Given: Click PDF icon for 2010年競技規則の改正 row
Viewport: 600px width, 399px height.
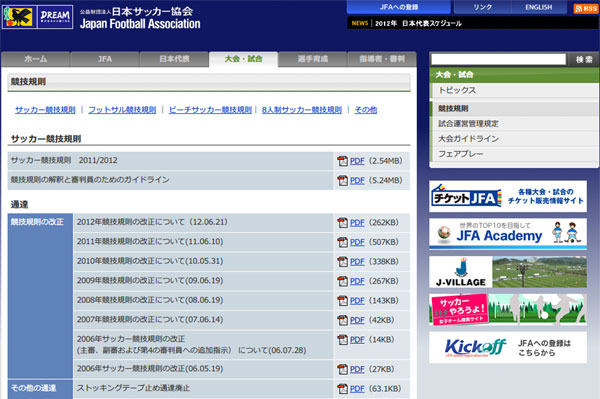Looking at the screenshot, I should pos(342,261).
